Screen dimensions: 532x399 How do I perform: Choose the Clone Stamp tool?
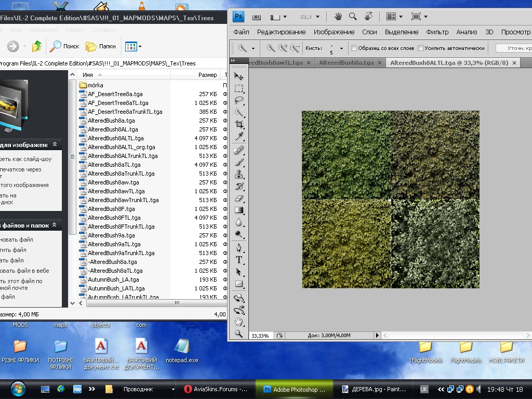239,174
